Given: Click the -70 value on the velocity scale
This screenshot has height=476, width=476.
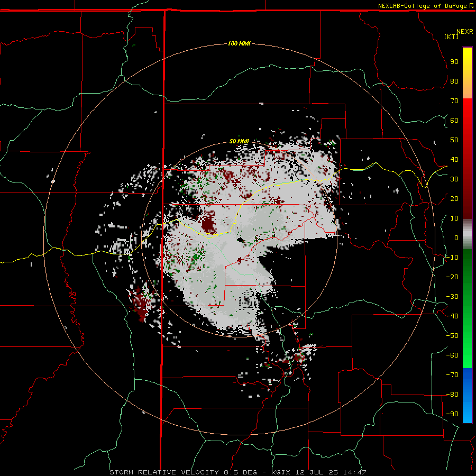Looking at the screenshot, I should coord(452,375).
